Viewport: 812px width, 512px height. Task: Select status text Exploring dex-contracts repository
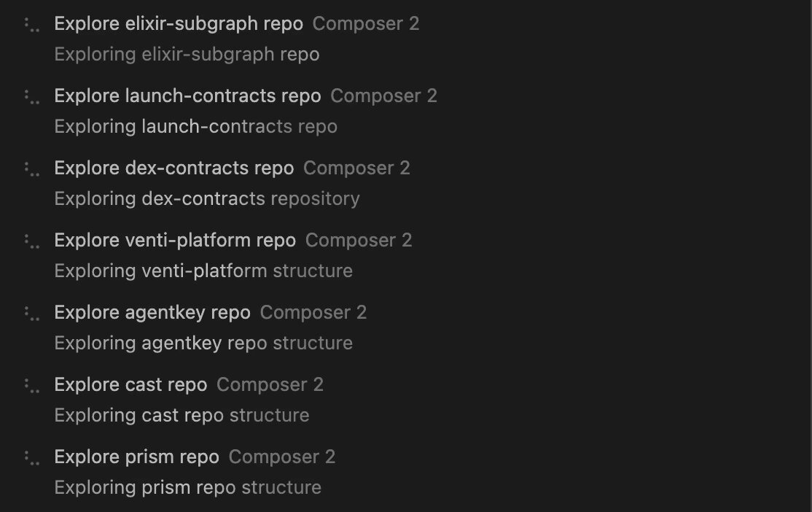pyautogui.click(x=207, y=199)
